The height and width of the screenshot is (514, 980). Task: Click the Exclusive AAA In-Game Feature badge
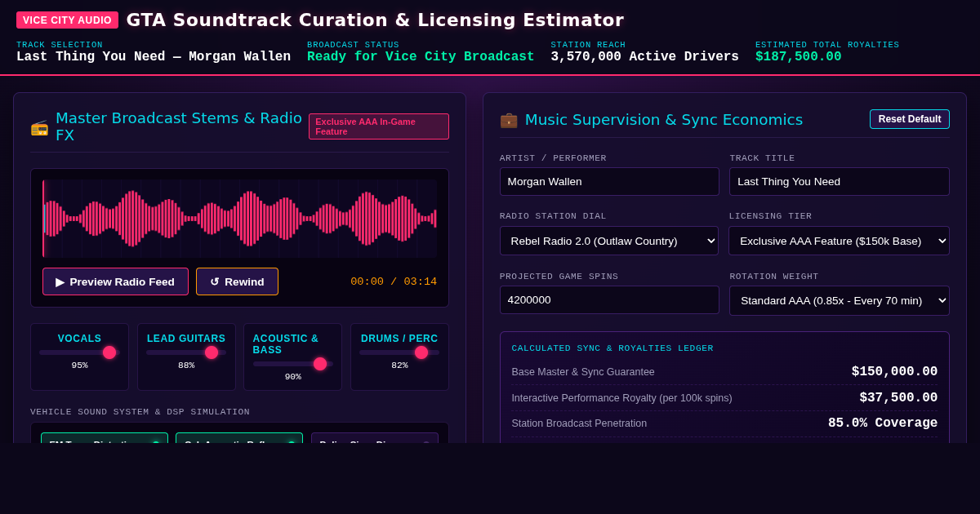coord(379,126)
